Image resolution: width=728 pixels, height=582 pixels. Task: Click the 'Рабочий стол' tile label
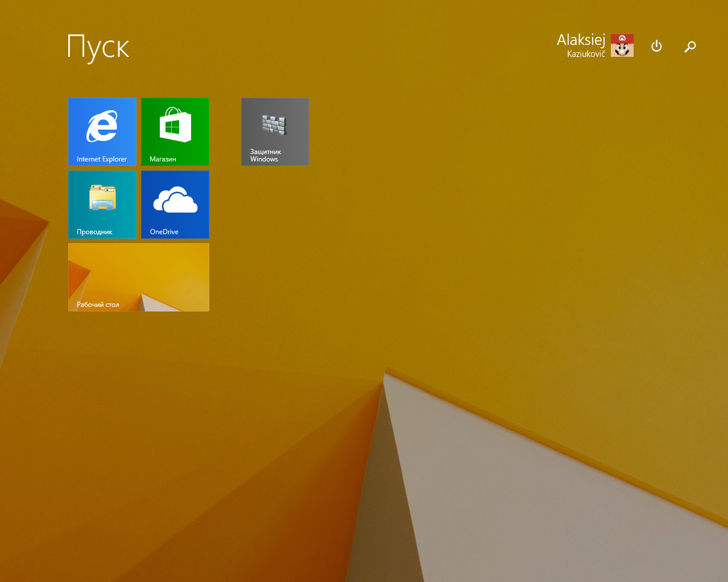coord(98,305)
